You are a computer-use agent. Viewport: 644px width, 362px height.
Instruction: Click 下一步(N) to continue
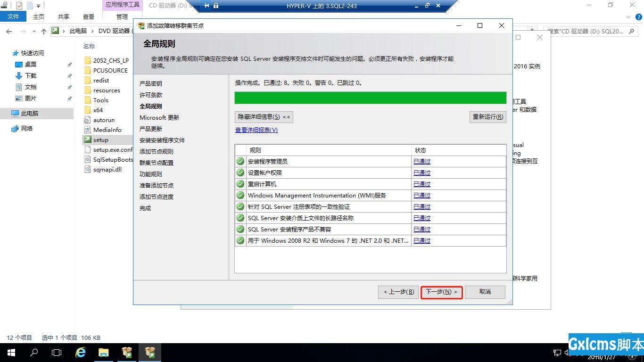coord(442,292)
